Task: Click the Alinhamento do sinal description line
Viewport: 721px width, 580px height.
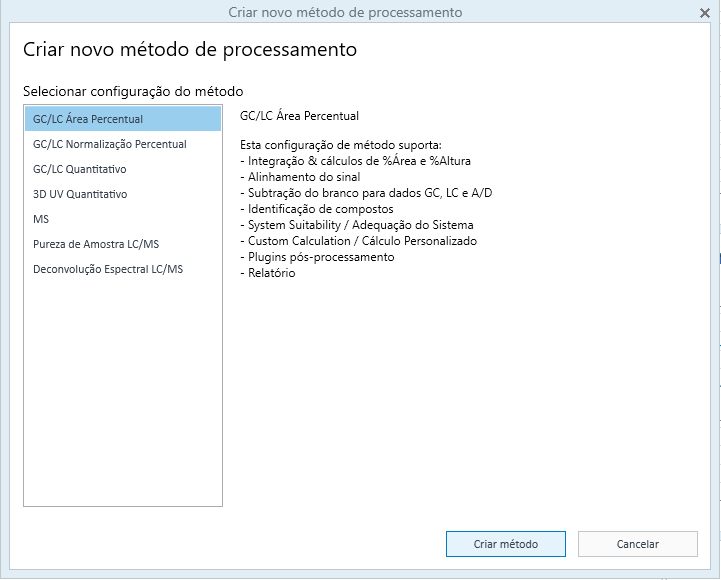Action: pos(300,177)
